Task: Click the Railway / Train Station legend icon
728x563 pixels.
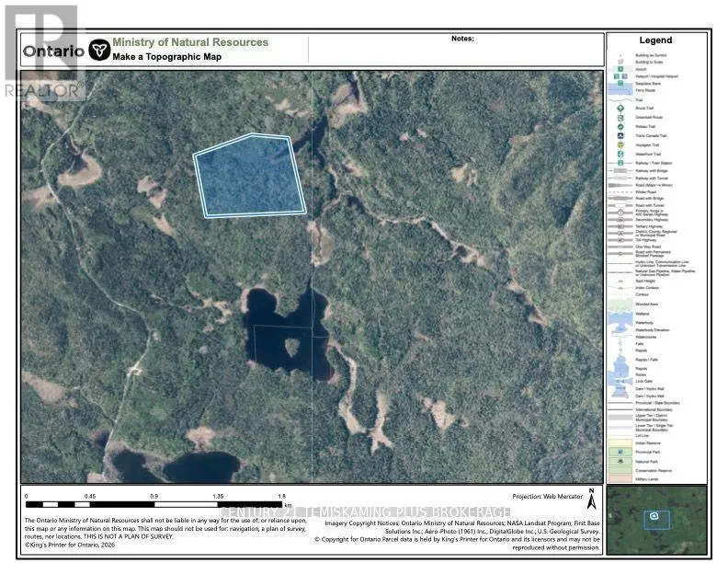Action: 620,163
